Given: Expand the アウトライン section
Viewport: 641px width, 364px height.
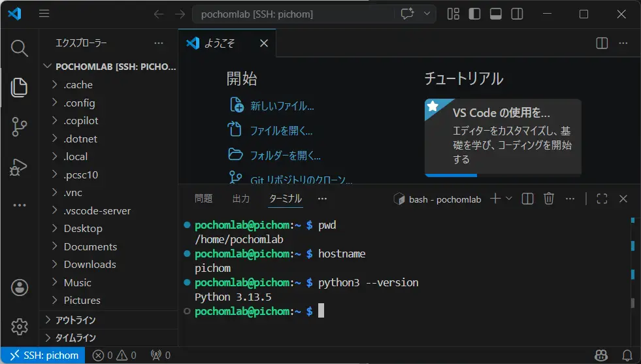Looking at the screenshot, I should tap(109, 320).
